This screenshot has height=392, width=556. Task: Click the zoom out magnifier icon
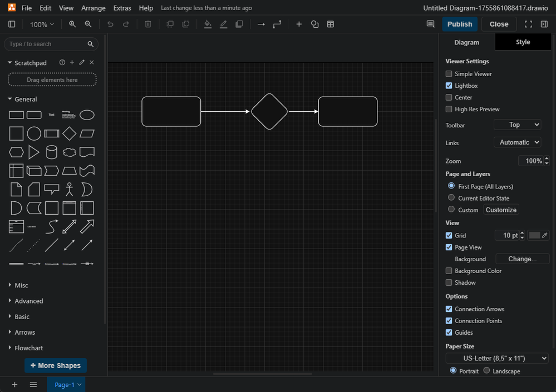pyautogui.click(x=88, y=24)
